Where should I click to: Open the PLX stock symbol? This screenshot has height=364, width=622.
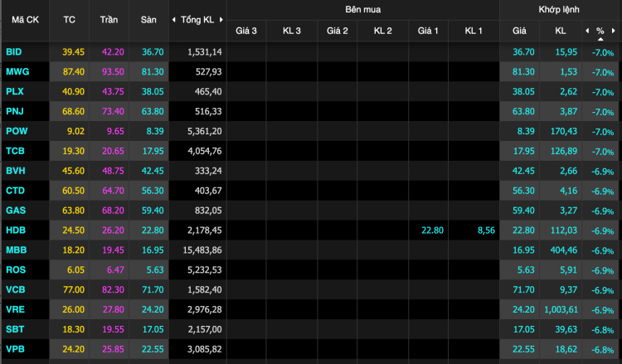pyautogui.click(x=15, y=91)
